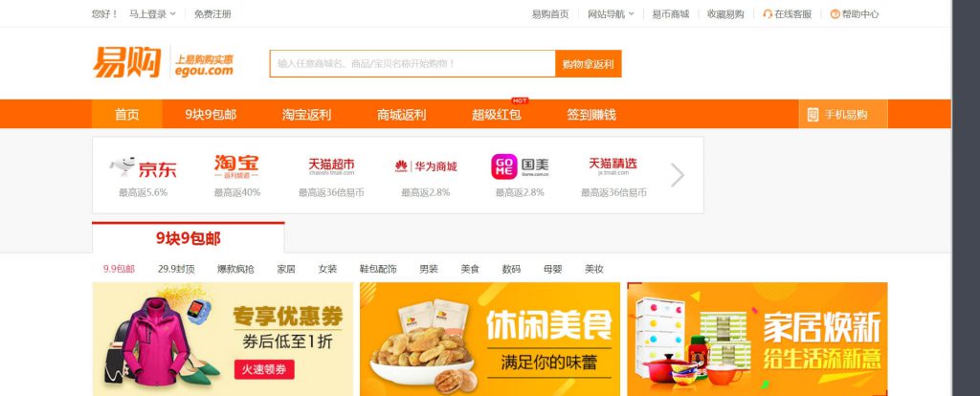Switch to the 29.9封顶 category
Screen dimensions: 980x396
tap(176, 269)
